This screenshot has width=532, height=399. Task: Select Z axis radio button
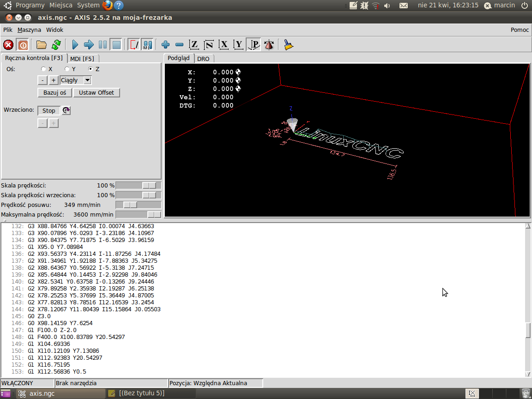coord(90,69)
